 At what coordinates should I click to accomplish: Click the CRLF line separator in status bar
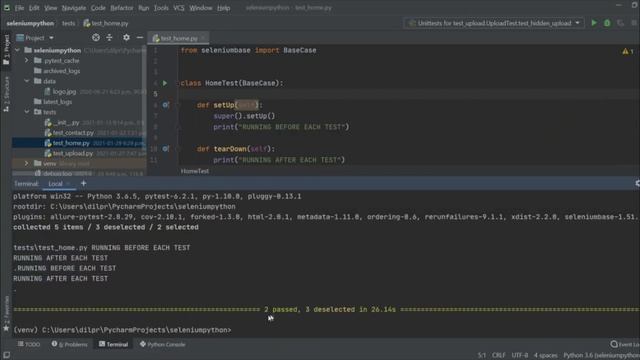click(x=498, y=355)
